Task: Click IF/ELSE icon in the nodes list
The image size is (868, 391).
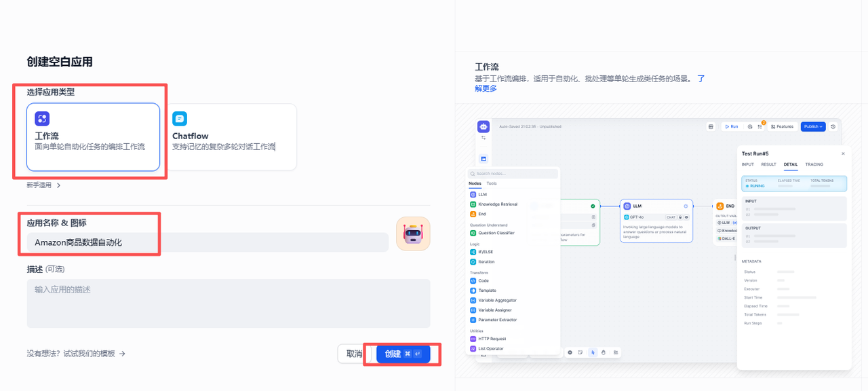Action: 473,252
